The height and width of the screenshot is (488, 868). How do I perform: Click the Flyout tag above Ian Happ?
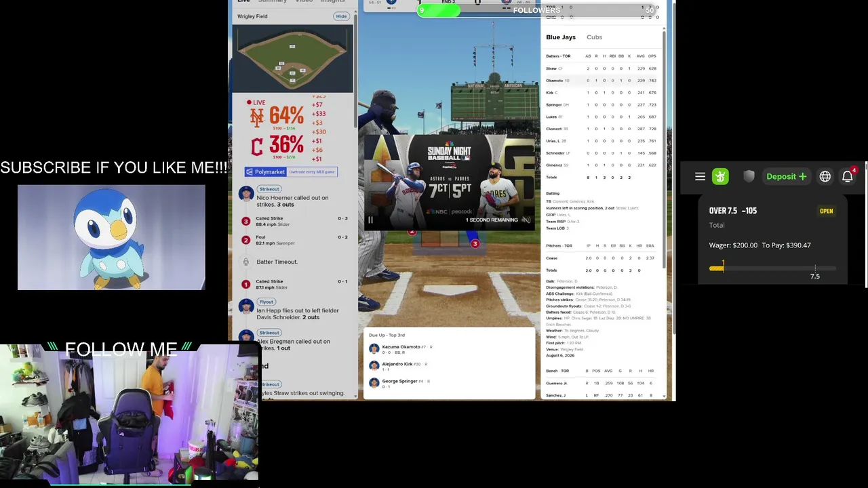pyautogui.click(x=266, y=302)
